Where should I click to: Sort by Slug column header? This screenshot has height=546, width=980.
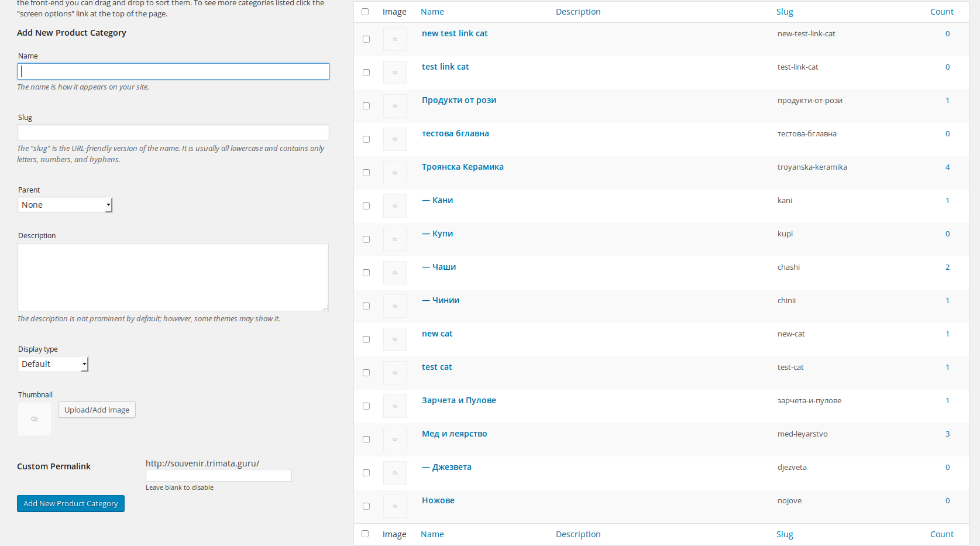coord(785,12)
